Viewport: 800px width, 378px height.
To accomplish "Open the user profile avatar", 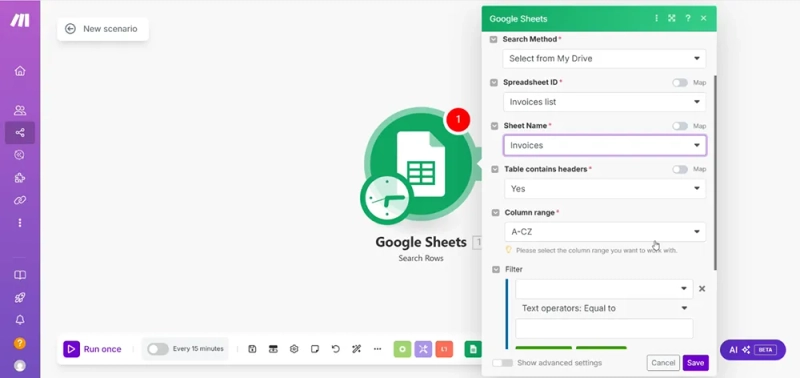I will [x=20, y=365].
